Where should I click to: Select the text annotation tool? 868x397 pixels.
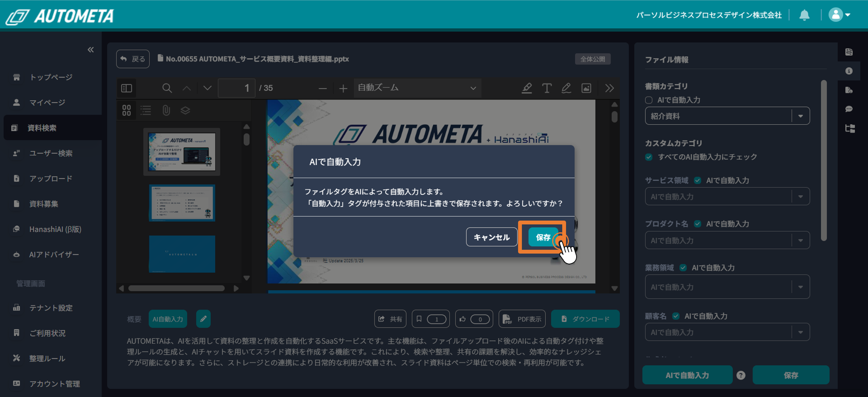(x=546, y=88)
